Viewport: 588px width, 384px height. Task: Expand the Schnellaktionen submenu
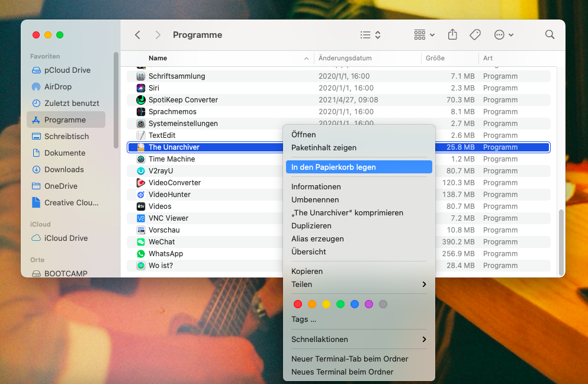click(359, 339)
